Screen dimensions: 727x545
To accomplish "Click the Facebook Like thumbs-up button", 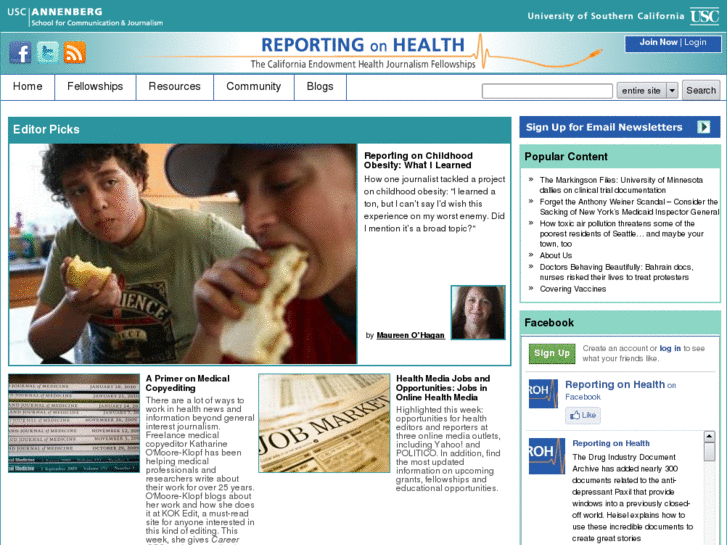I will 583,415.
